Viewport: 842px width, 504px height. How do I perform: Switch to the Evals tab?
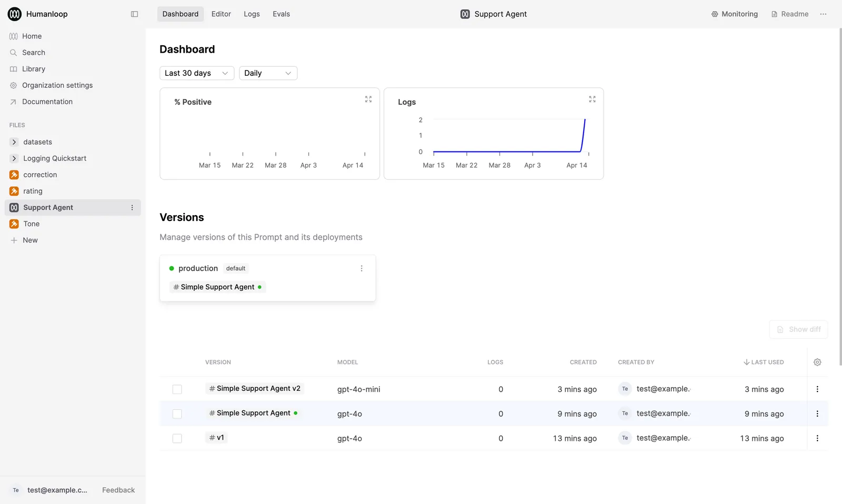coord(281,14)
